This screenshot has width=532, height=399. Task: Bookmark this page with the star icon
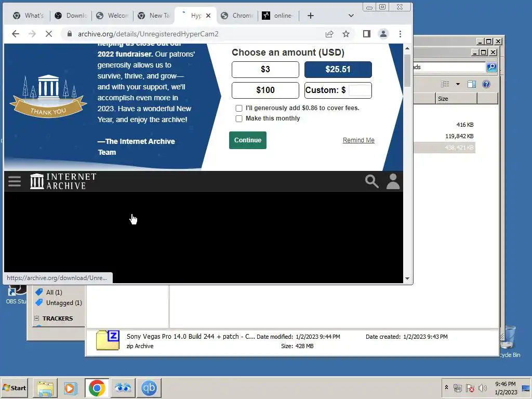[345, 34]
